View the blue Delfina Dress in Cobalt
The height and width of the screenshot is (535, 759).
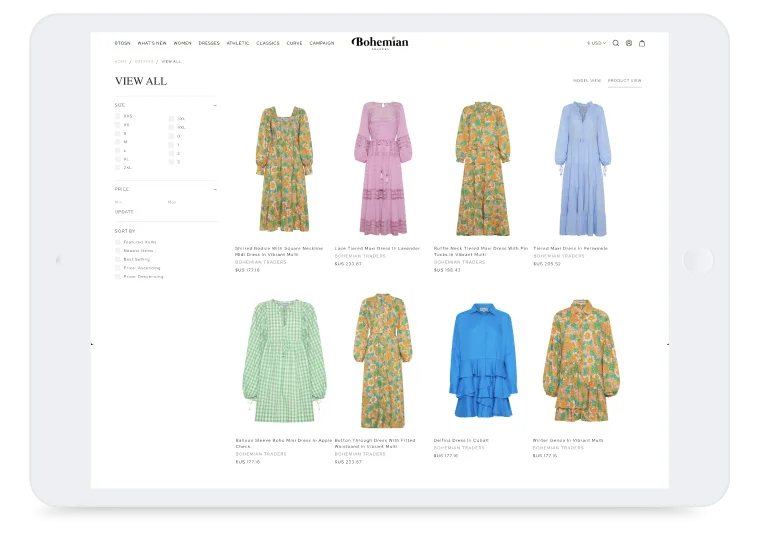point(482,364)
